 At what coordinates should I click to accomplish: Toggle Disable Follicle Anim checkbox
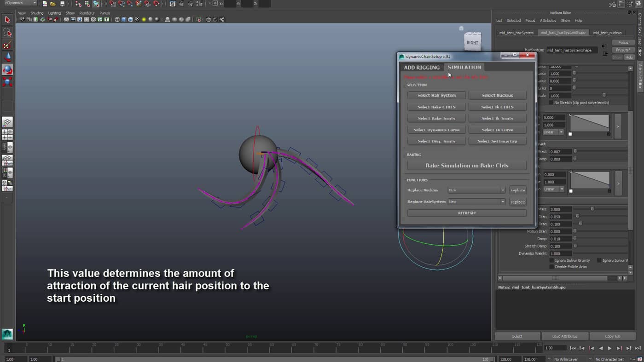[x=551, y=267]
